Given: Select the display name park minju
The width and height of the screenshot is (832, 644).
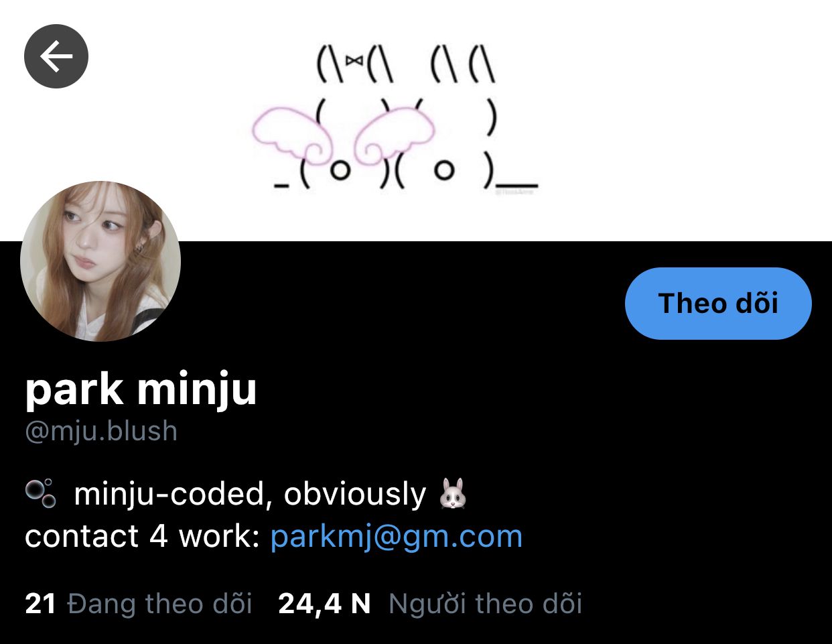Looking at the screenshot, I should click(x=141, y=389).
